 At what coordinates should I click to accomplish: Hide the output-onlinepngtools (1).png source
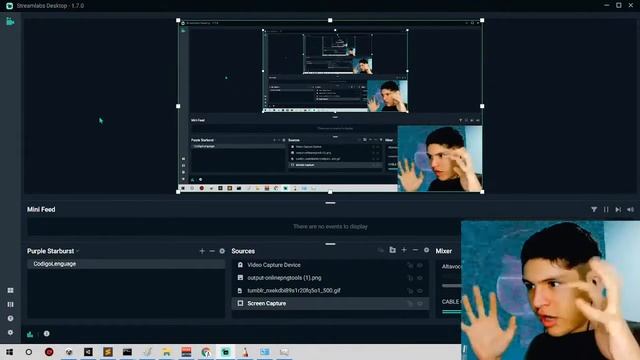420,278
